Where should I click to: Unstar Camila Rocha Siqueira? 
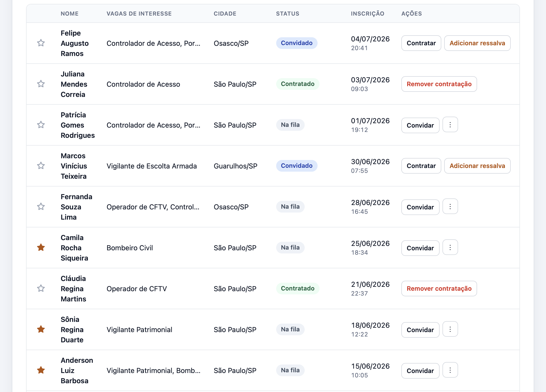(x=41, y=248)
